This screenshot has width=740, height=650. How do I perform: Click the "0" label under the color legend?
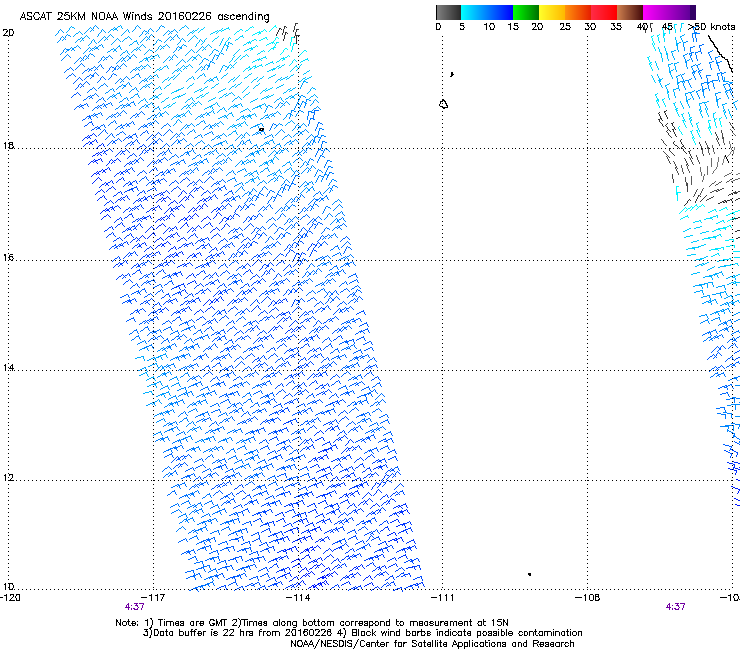438,27
